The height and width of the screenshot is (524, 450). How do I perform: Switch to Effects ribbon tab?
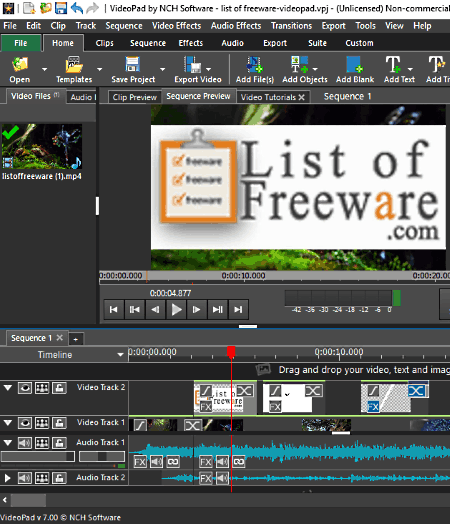191,43
